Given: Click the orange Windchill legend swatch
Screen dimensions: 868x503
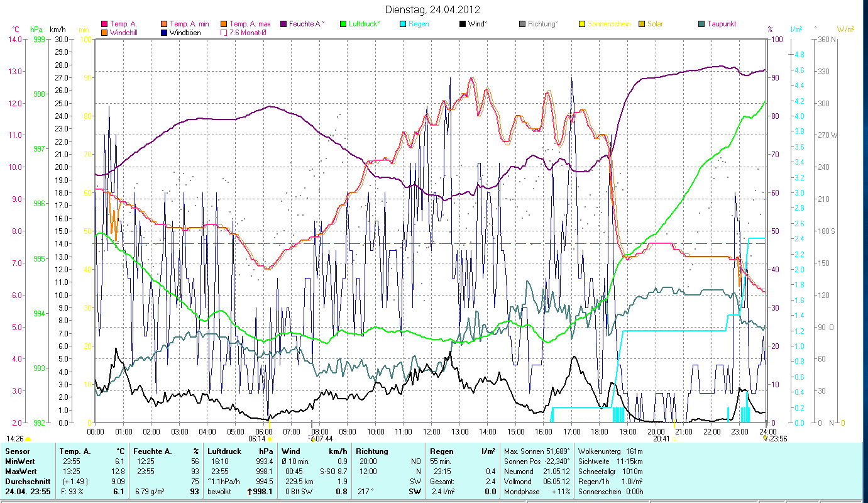Looking at the screenshot, I should click(104, 32).
